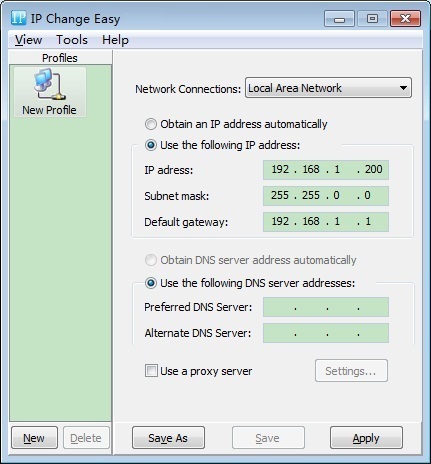Open the View menu
The height and width of the screenshot is (464, 431).
pos(29,40)
